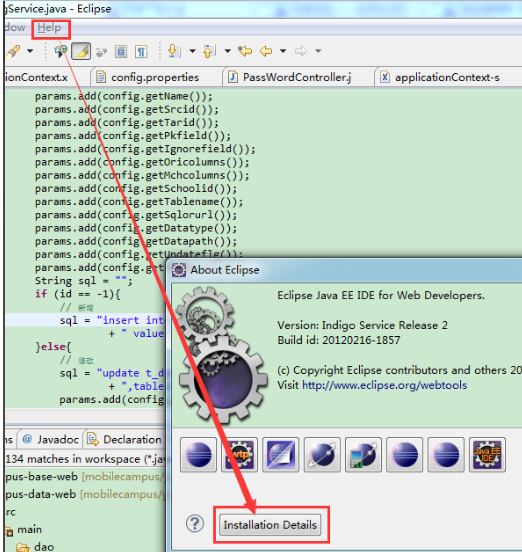522x552 pixels.
Task: Click the line 'params.add(config.getSchoolid());'
Action: point(136,188)
